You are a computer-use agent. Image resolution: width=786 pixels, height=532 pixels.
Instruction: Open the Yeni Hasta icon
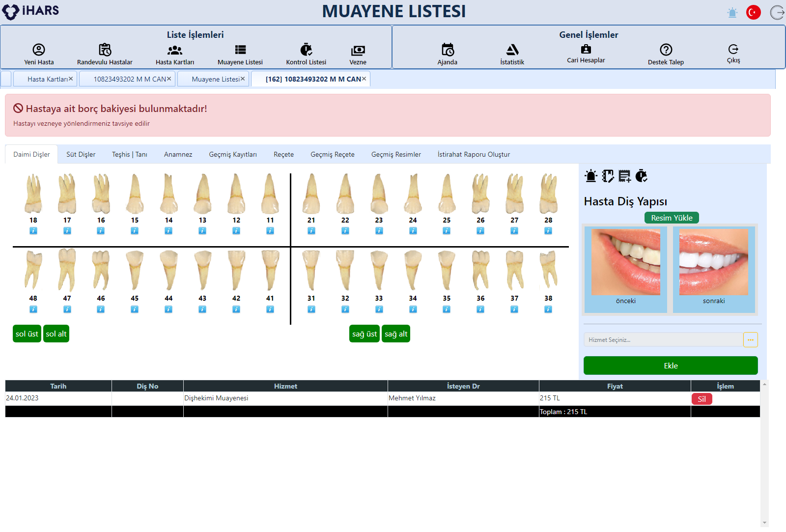tap(39, 50)
